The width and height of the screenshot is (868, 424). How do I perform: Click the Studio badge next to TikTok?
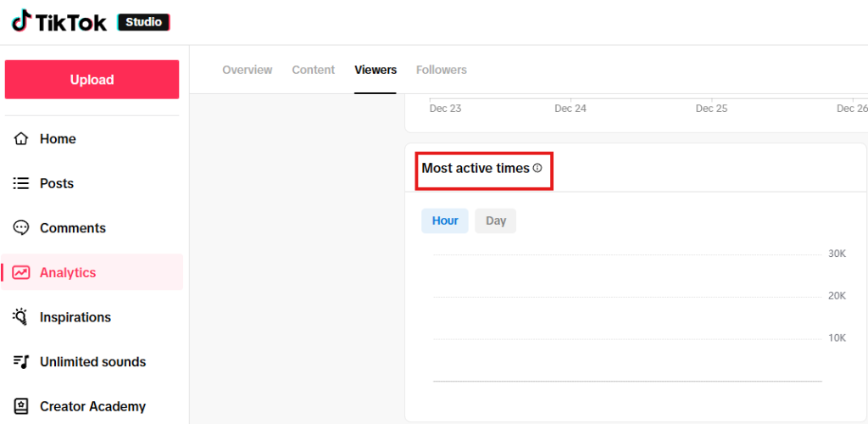pyautogui.click(x=144, y=22)
